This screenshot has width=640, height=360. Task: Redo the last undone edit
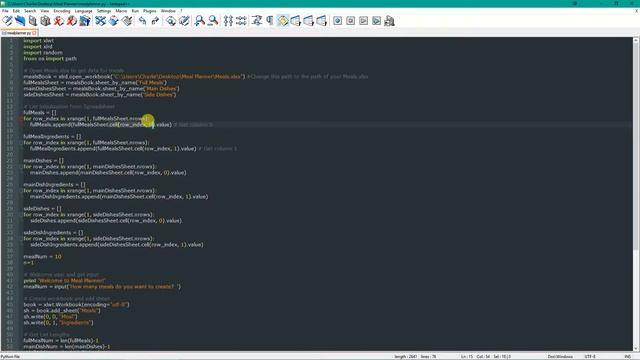tap(155, 20)
